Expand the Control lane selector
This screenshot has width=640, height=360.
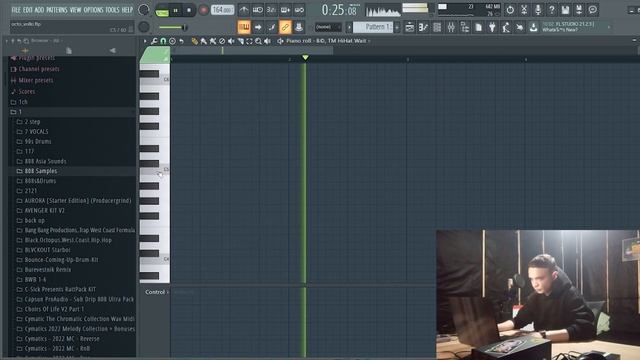click(x=157, y=292)
